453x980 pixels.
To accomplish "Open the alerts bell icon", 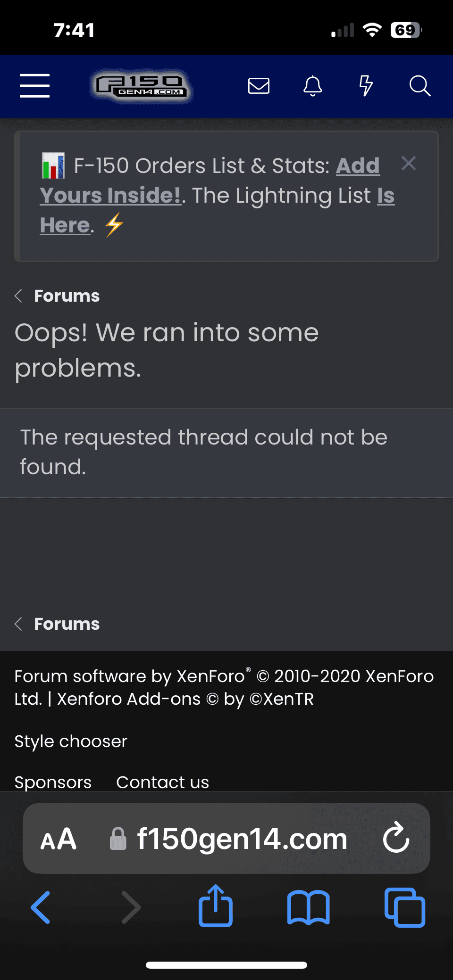I will pos(312,86).
